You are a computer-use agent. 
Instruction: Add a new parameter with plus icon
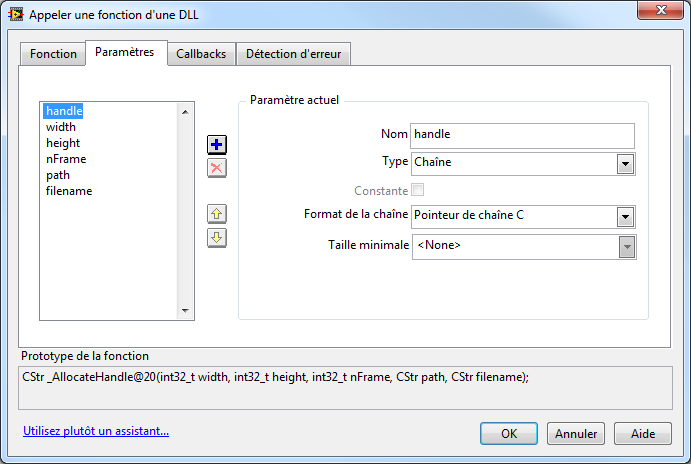click(216, 145)
